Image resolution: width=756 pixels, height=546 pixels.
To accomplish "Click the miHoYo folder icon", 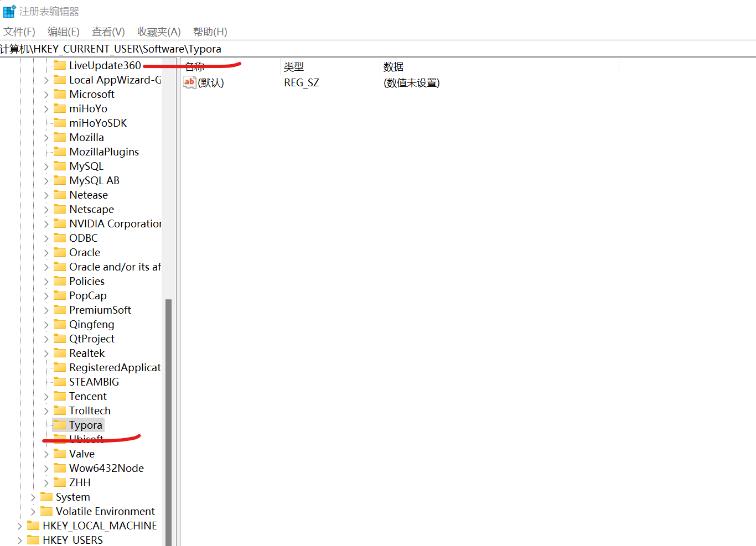I will tap(60, 108).
